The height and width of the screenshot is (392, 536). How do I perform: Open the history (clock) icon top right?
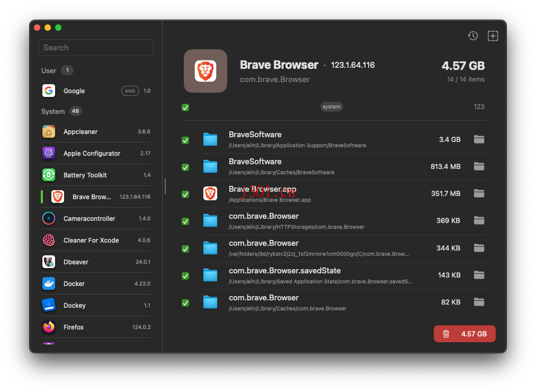point(472,35)
